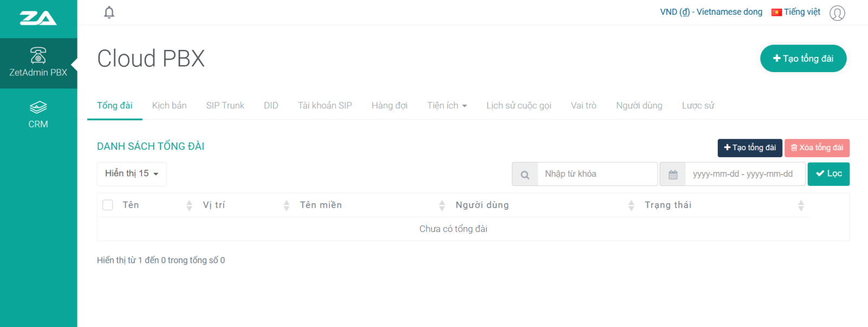Viewport: 868px width, 327px height.
Task: Switch to the 'Kịch bản' tab
Action: [169, 106]
